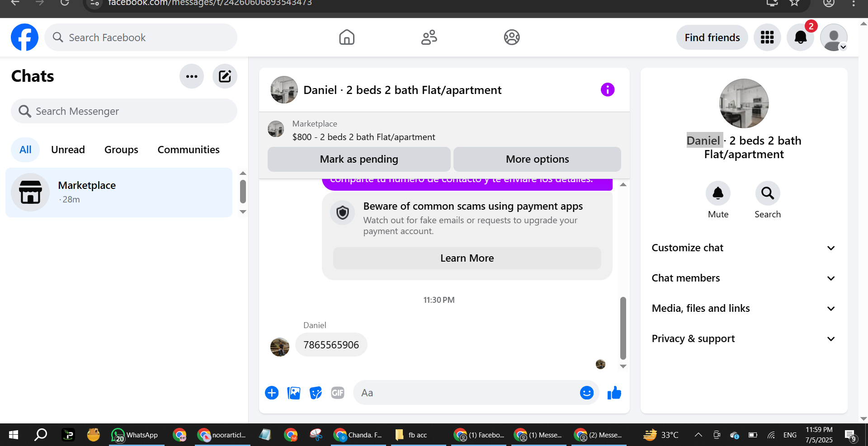Click Mark as pending button
The height and width of the screenshot is (446, 868).
359,159
